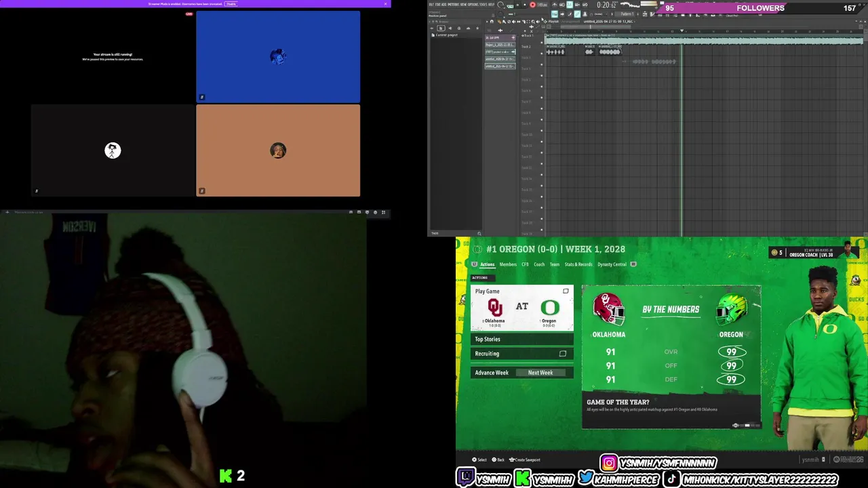Click the Recruiting row square icon

pyautogui.click(x=562, y=354)
